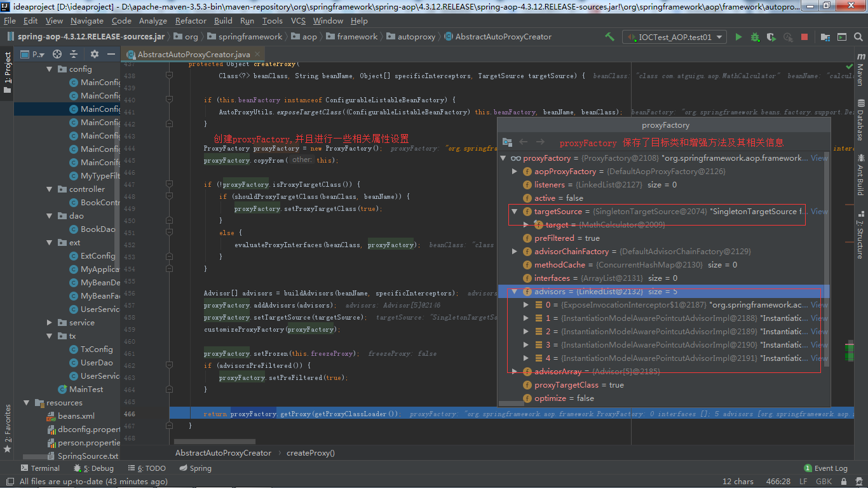This screenshot has height=488, width=868.
Task: Switch to the AbstractAutoProxyCreator.java tab
Action: tap(194, 55)
